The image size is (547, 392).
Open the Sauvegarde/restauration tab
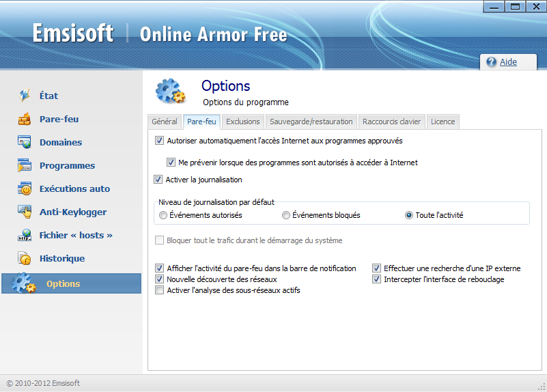pyautogui.click(x=311, y=122)
